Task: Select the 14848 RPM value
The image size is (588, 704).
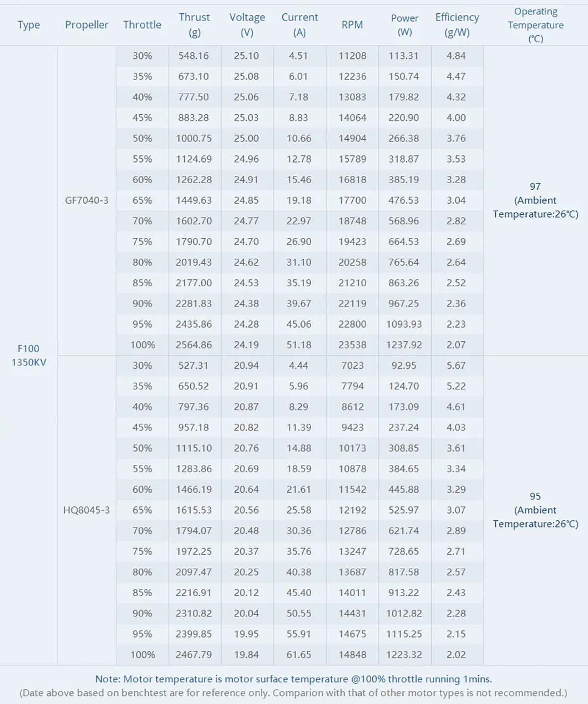Action: tap(352, 654)
